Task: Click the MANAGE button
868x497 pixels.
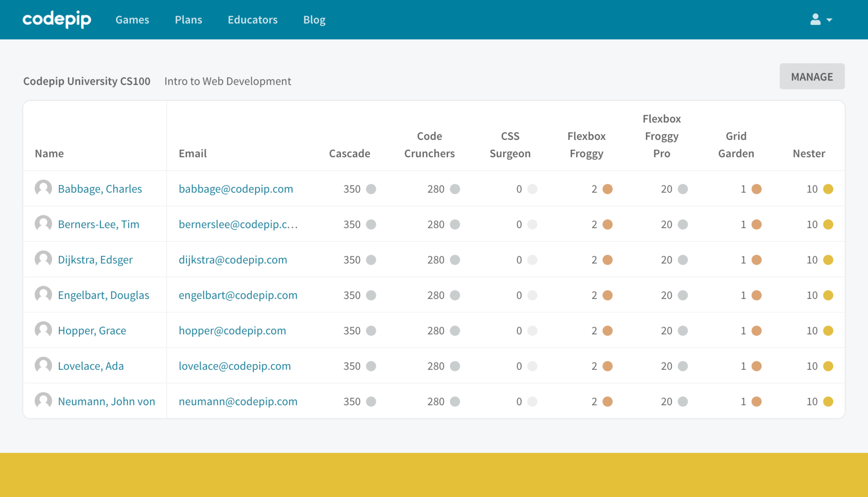Action: (x=812, y=76)
